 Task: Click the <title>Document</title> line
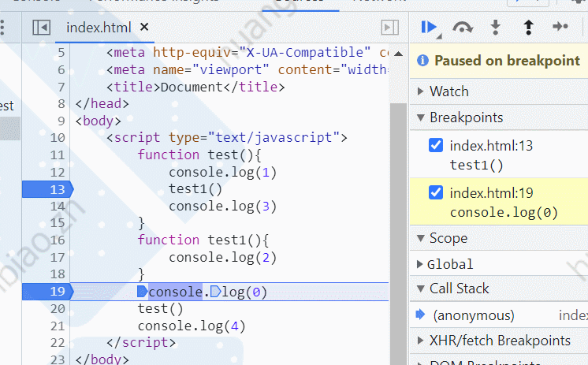tap(195, 87)
